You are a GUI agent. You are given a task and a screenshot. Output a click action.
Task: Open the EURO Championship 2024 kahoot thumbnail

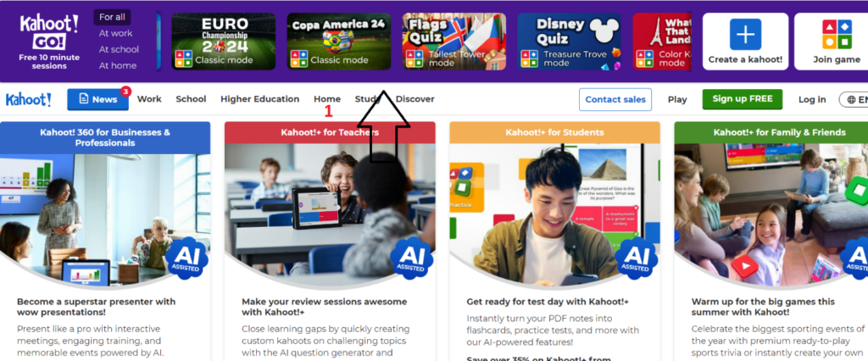coord(224,42)
